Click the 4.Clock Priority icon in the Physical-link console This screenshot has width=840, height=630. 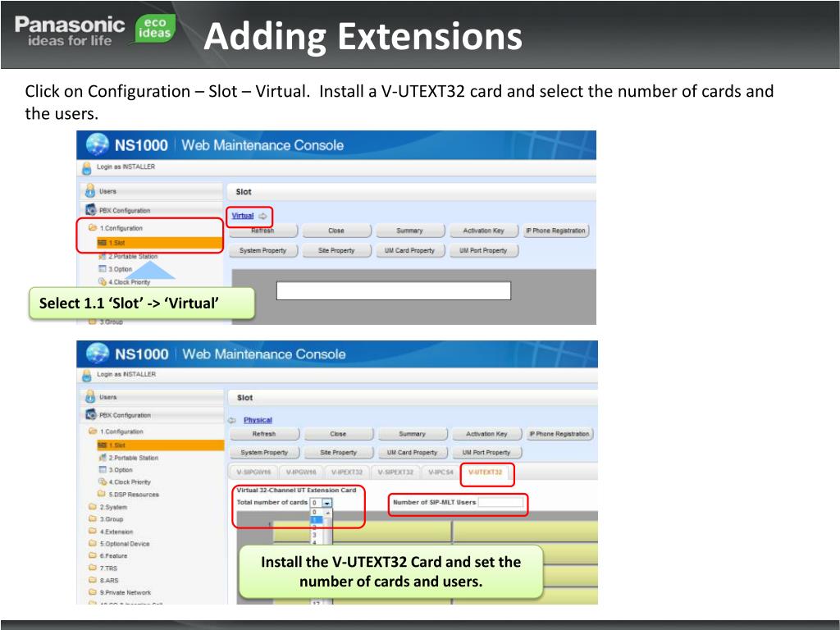[103, 482]
